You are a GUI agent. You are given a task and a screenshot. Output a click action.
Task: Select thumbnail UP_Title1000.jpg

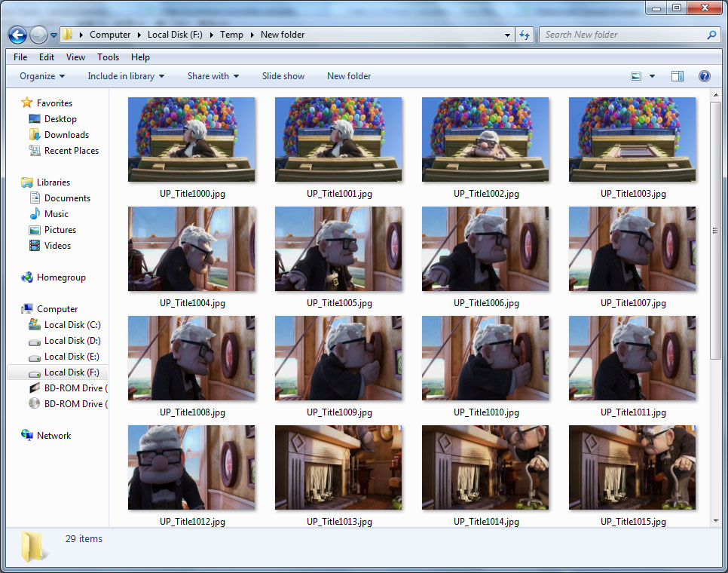191,139
